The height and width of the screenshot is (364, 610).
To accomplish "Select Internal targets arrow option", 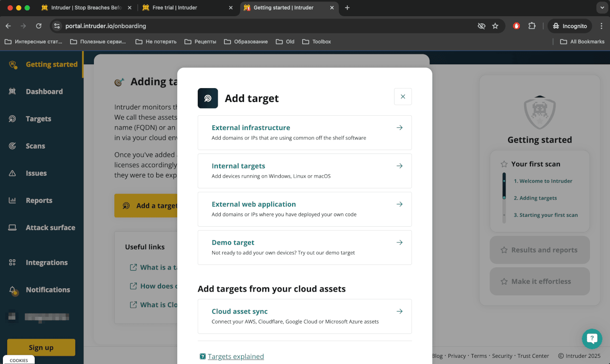I will 399,166.
